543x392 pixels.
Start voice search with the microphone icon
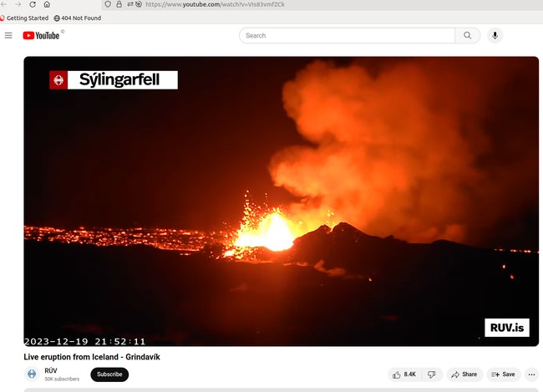pos(495,35)
